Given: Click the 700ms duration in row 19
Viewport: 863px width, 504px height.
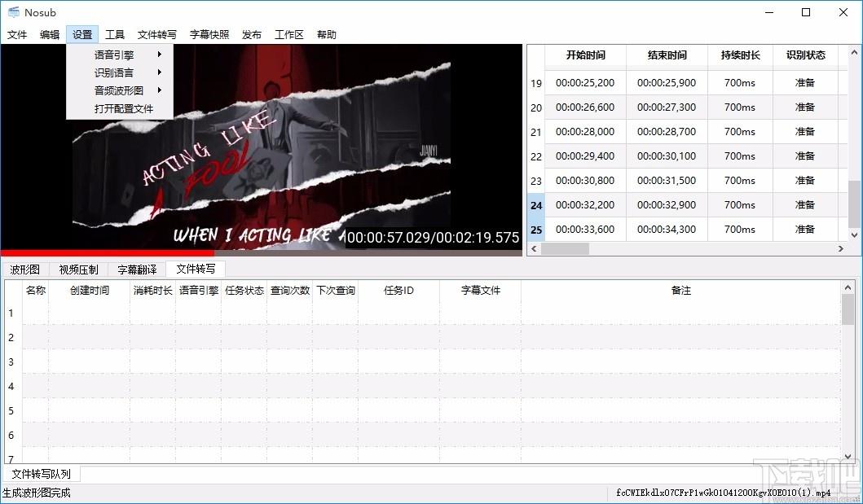Looking at the screenshot, I should [x=740, y=83].
